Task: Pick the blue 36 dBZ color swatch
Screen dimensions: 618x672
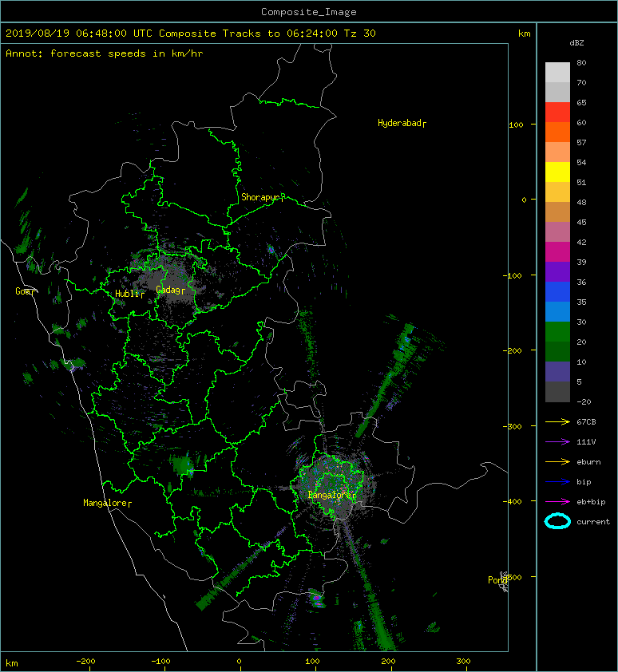Action: [557, 292]
